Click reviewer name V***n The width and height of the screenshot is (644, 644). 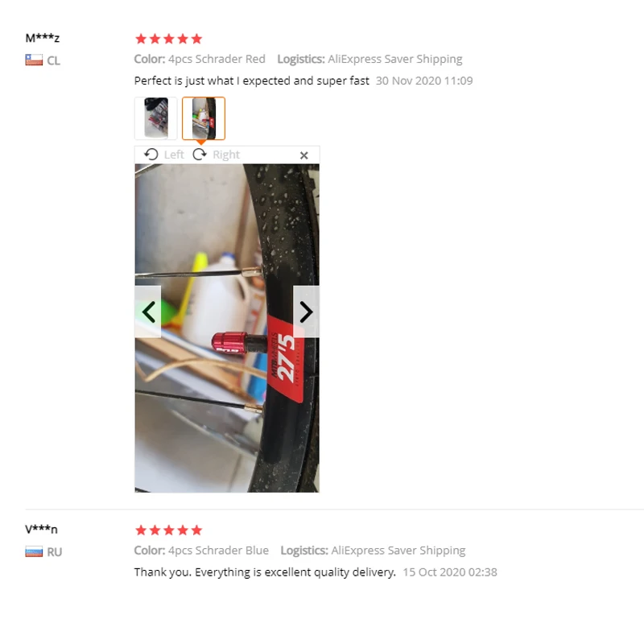pyautogui.click(x=41, y=529)
